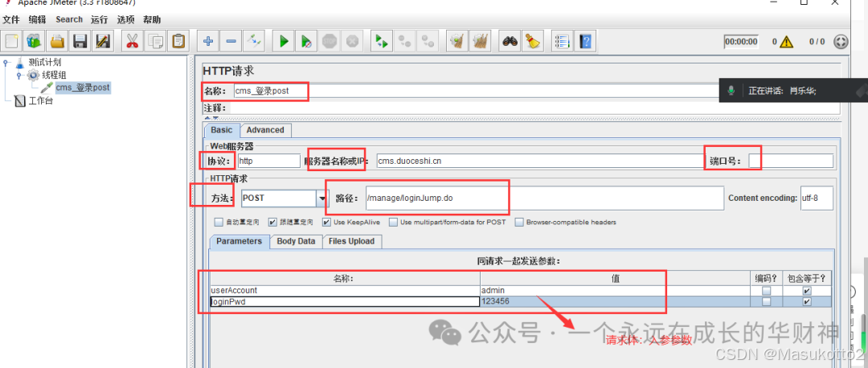Toggle 包含等于? box in userAccount row

tap(807, 291)
